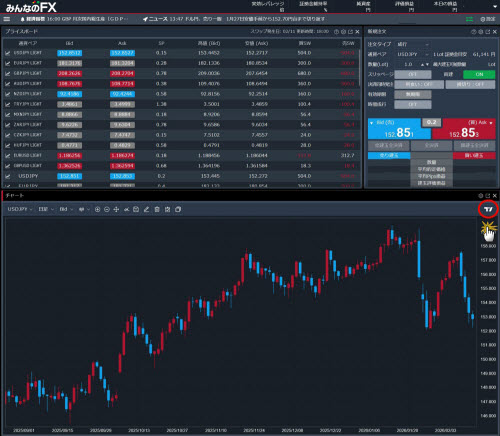Click EURUSD LIGHT Bid price 1.186256
Screen dimensions: 500x436
pos(70,156)
